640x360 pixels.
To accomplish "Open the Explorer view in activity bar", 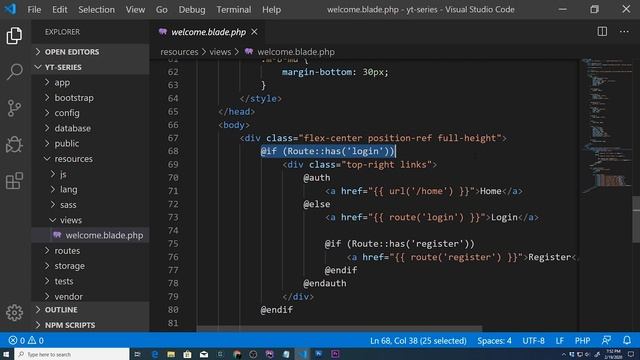I will (x=14, y=36).
